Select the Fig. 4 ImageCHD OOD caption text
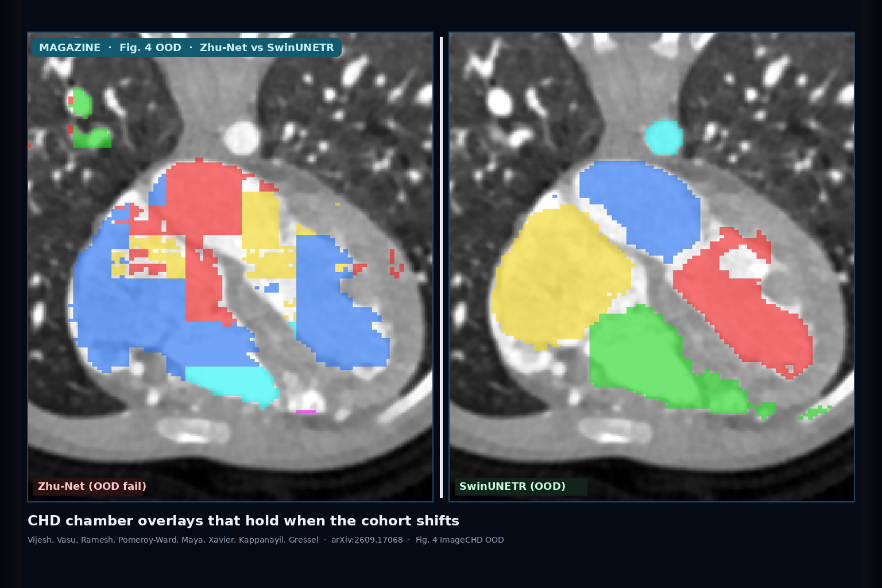Screen dimensions: 882x588 click(x=459, y=540)
